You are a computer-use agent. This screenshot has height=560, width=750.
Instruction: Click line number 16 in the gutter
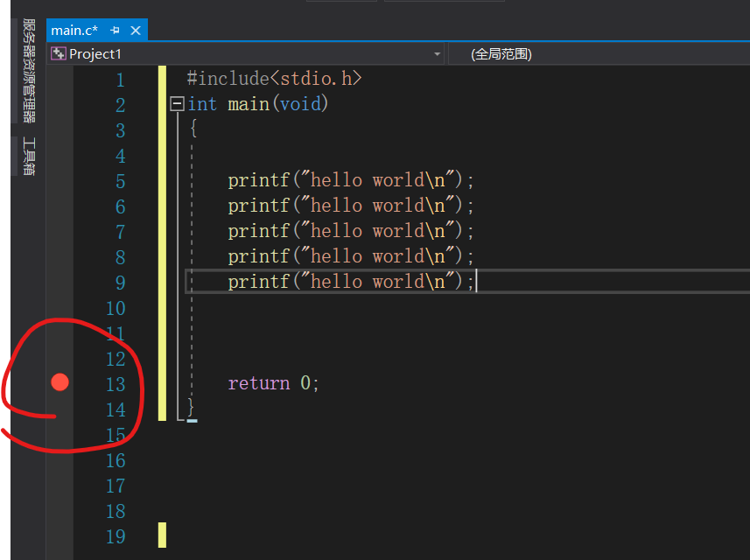(116, 460)
